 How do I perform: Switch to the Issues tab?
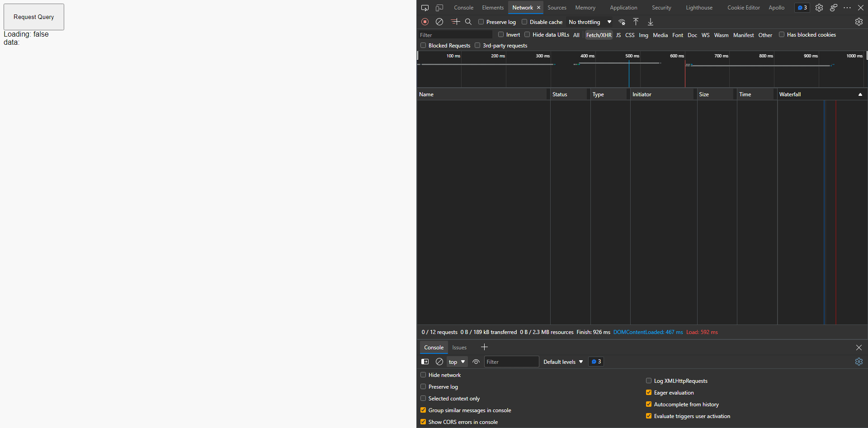[x=459, y=347]
